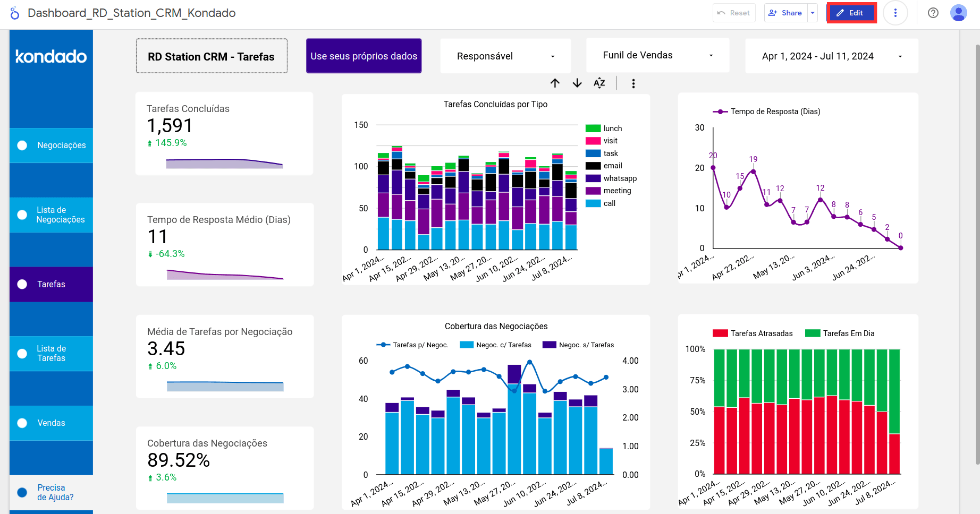This screenshot has width=980, height=514.
Task: Click the Edit button
Action: click(851, 13)
